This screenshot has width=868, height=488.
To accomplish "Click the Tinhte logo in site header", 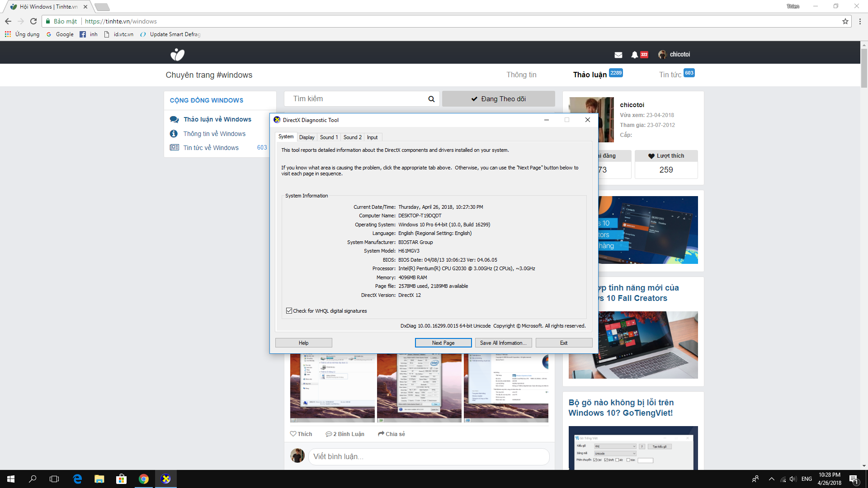I will click(177, 55).
